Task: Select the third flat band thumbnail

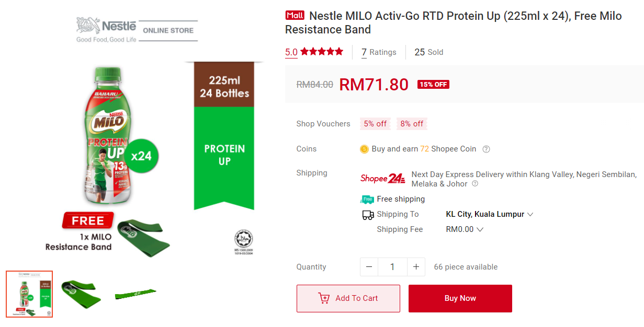Action: 135,294
